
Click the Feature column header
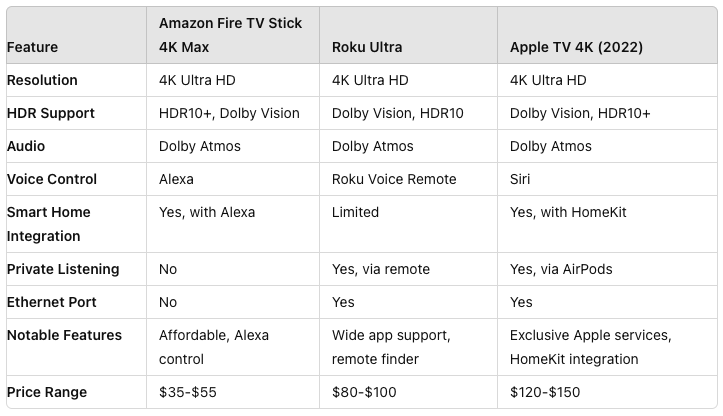[32, 47]
